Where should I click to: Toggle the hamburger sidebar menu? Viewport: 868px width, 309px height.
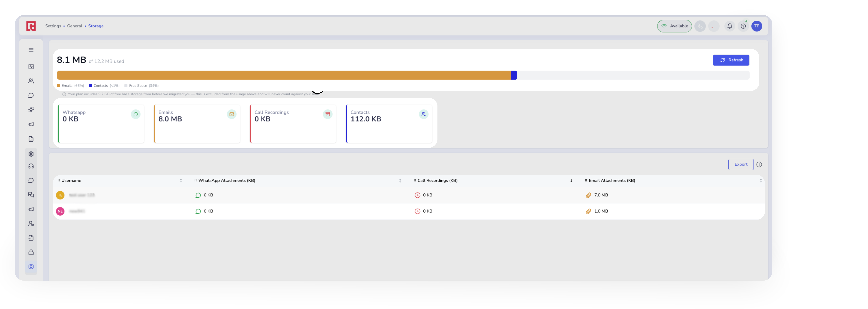[31, 50]
